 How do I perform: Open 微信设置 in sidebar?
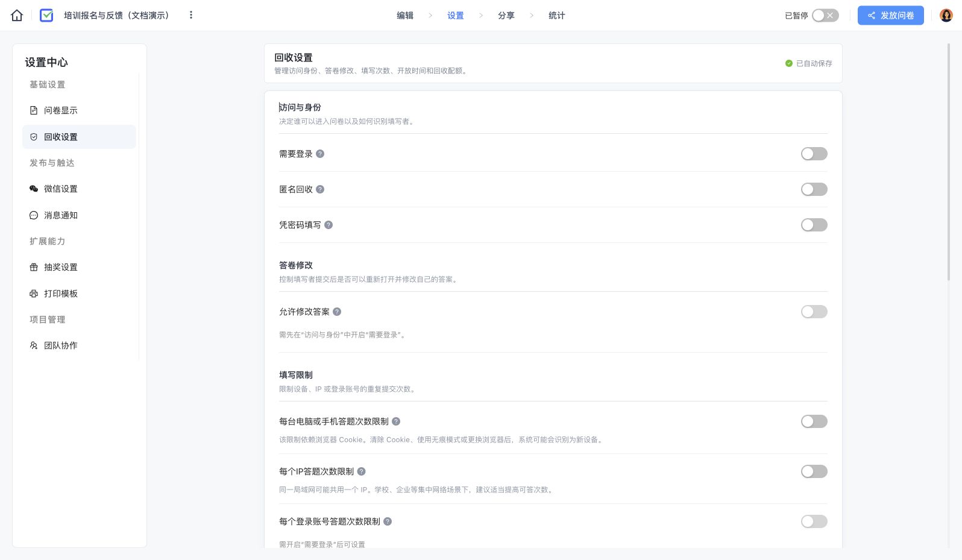click(79, 189)
